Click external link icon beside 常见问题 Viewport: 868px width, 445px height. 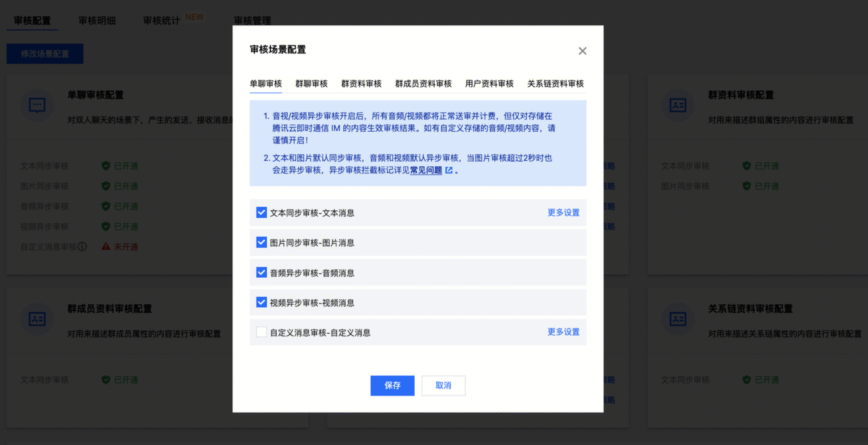[449, 170]
